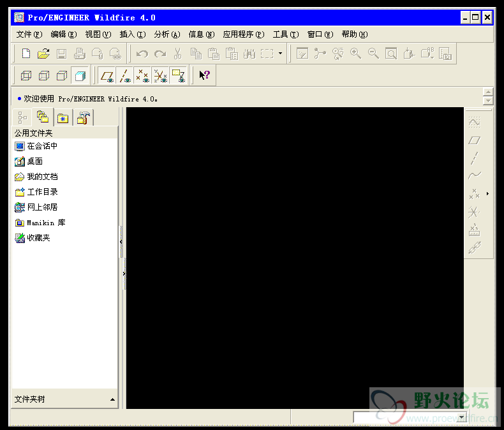Select Hidden Line display style icon
This screenshot has height=430, width=504.
click(x=44, y=75)
